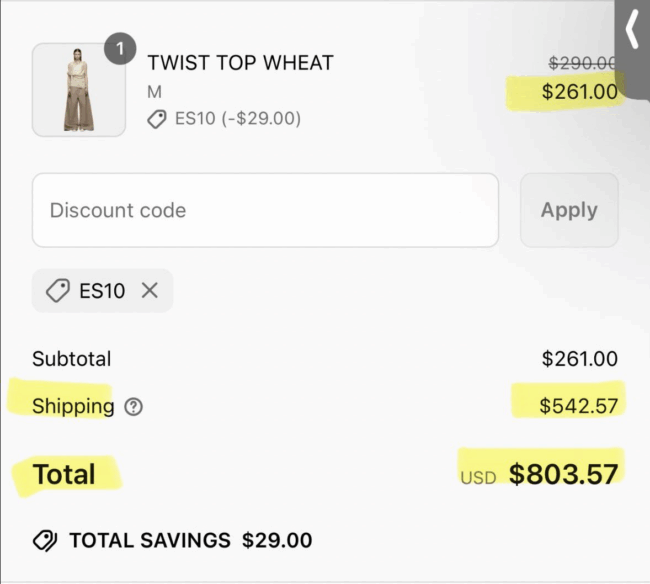Click the struck-through $290.00 original price
The image size is (650, 584).
pos(582,63)
